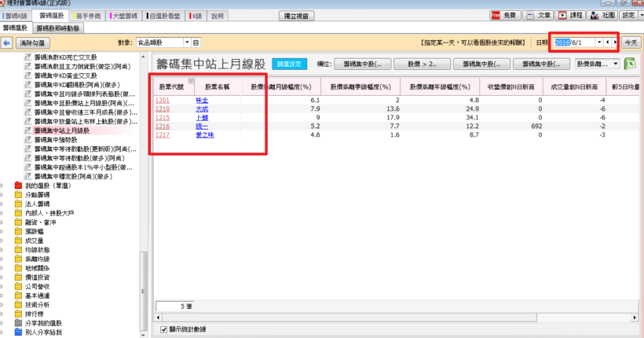The image size is (644, 338).
Task: Expand the 內部人、持股大戶 tree node
Action: [x=2, y=213]
